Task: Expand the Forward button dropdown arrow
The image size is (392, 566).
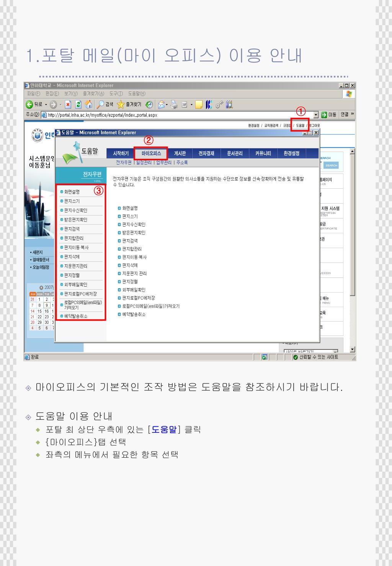Action: coord(60,105)
